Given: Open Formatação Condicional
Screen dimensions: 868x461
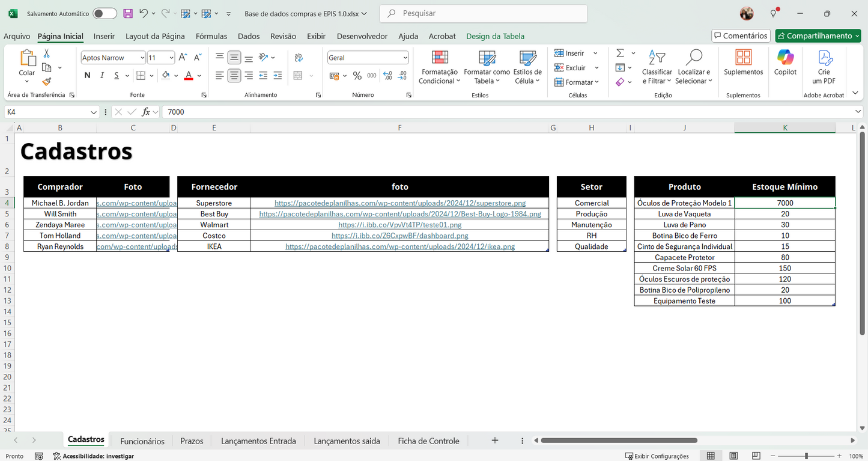Looking at the screenshot, I should point(439,67).
